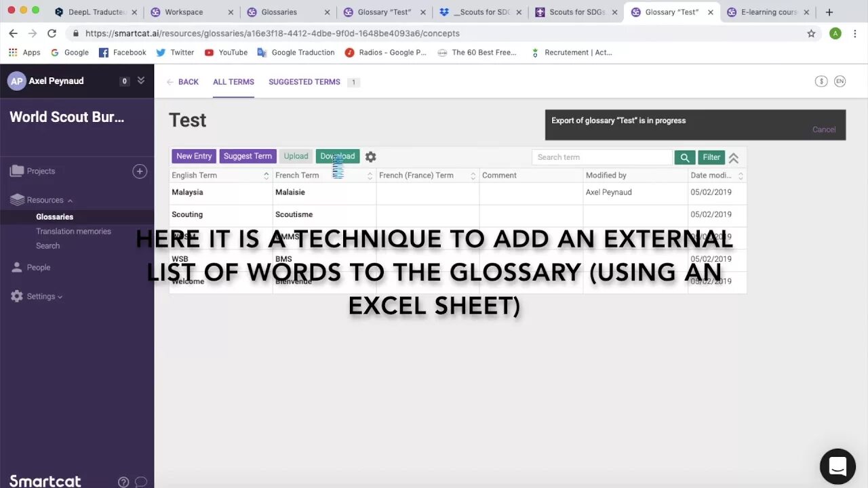Switch to Workspace browser tab
868x488 pixels.
[190, 12]
